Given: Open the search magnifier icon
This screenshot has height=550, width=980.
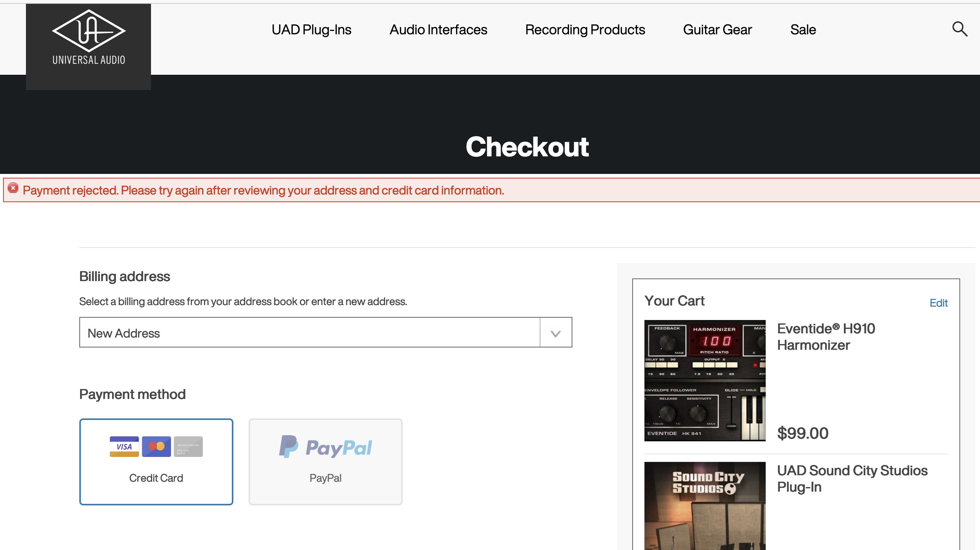Looking at the screenshot, I should coord(959,29).
